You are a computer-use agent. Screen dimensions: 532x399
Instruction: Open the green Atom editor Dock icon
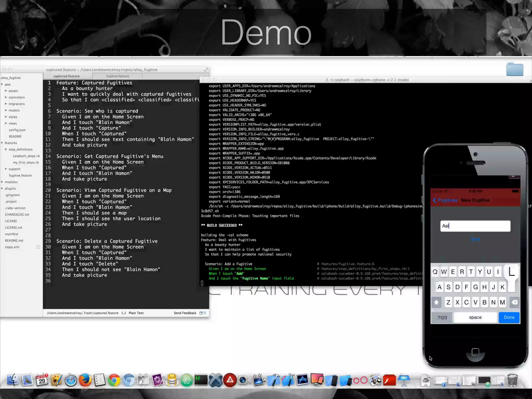[x=187, y=381]
